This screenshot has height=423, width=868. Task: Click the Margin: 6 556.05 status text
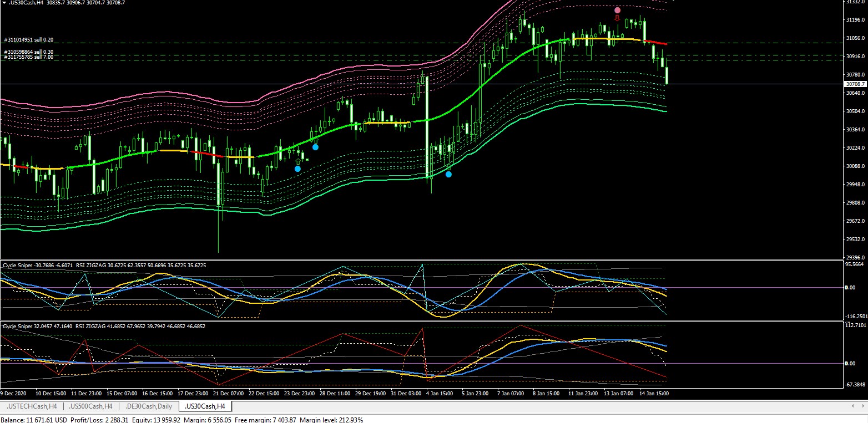coord(208,420)
